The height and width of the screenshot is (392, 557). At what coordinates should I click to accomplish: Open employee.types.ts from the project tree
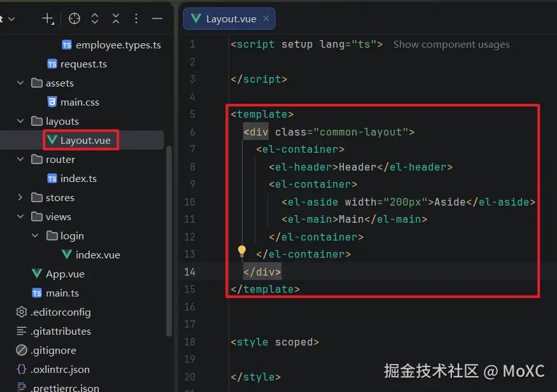[118, 45]
